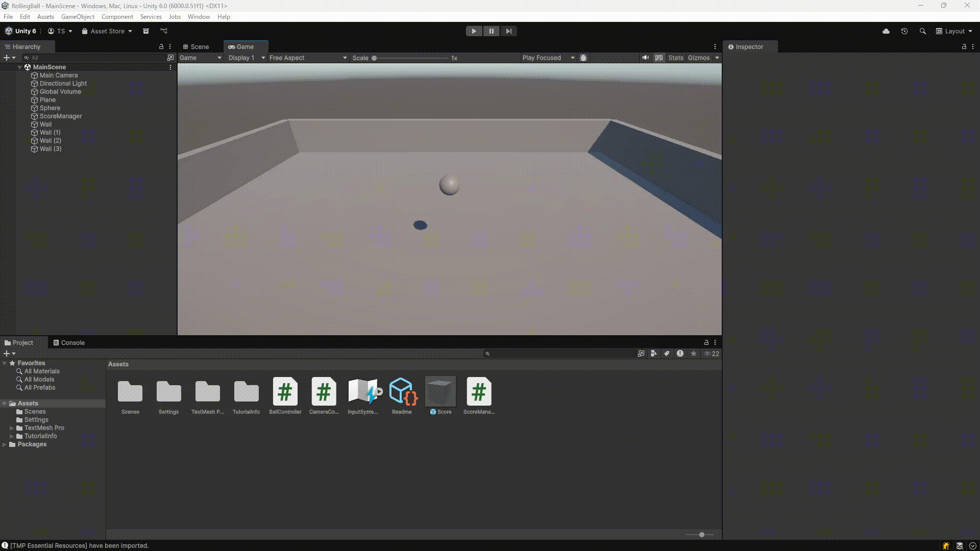Screen dimensions: 980x551
Task: Click the Step frame button
Action: tap(508, 31)
